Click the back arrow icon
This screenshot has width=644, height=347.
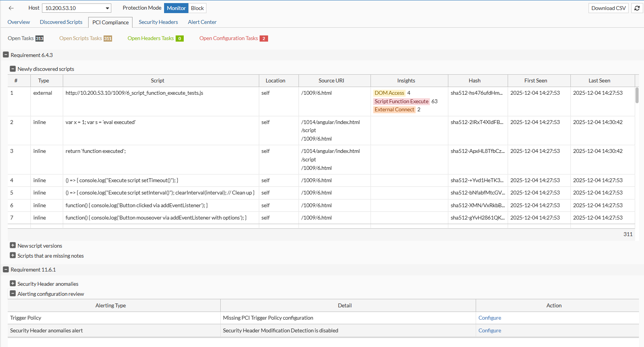11,8
